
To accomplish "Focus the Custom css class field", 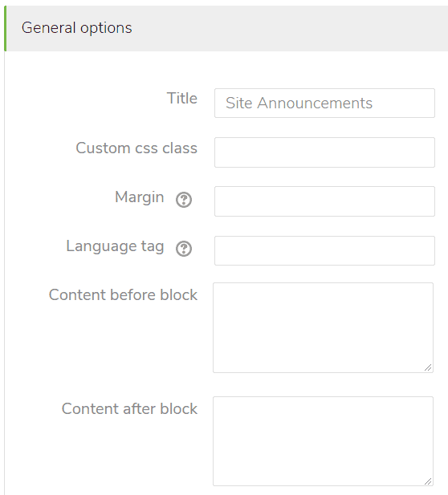I will (324, 152).
